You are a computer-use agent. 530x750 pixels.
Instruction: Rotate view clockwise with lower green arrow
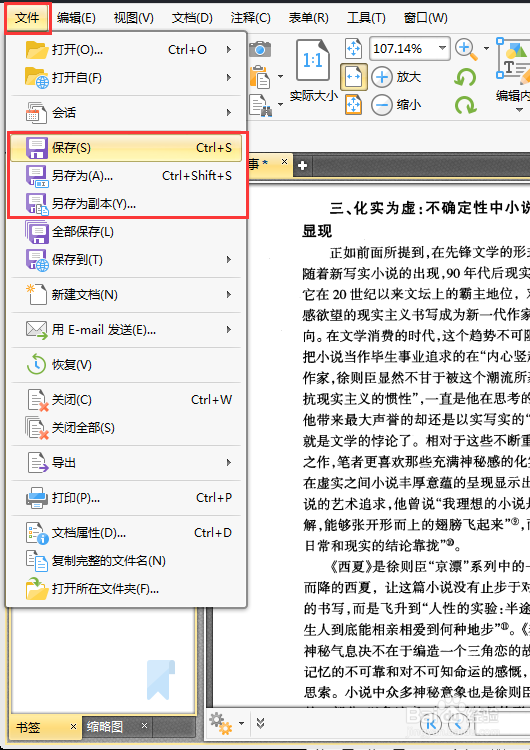click(x=465, y=105)
